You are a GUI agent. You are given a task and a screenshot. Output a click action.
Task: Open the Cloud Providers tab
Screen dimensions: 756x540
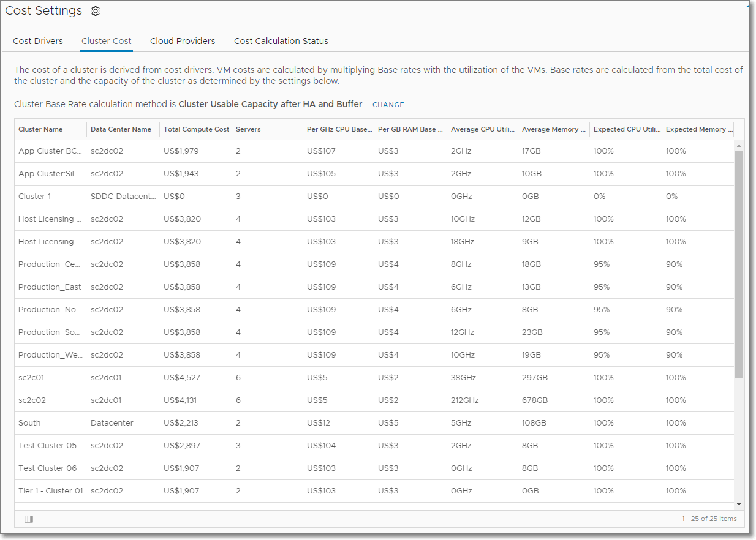coord(183,41)
